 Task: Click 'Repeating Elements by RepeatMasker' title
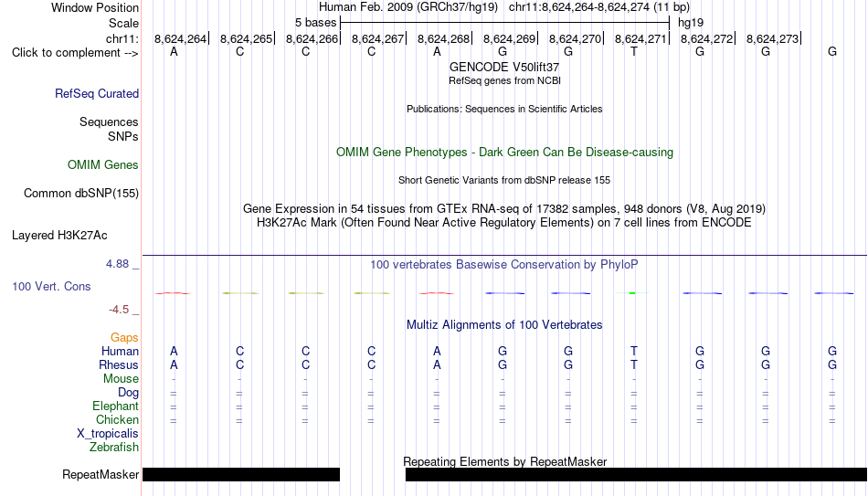(504, 461)
